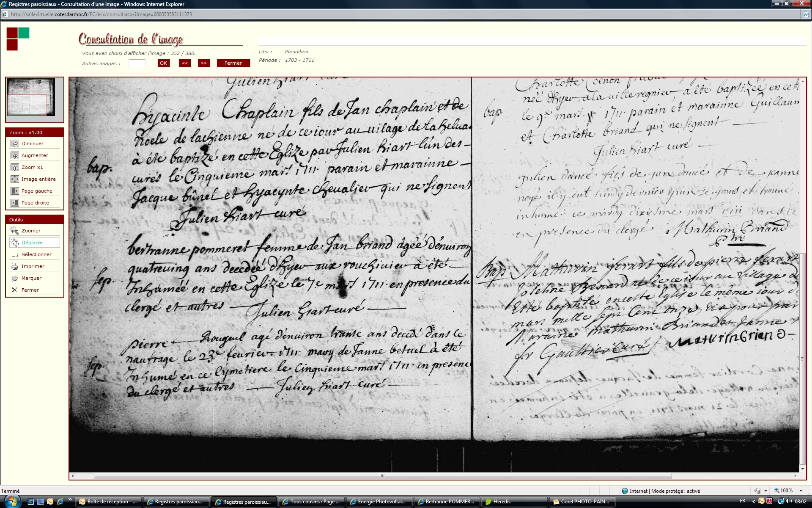The height and width of the screenshot is (508, 812).
Task: Open the 100% zoom level dropdown
Action: pyautogui.click(x=801, y=491)
